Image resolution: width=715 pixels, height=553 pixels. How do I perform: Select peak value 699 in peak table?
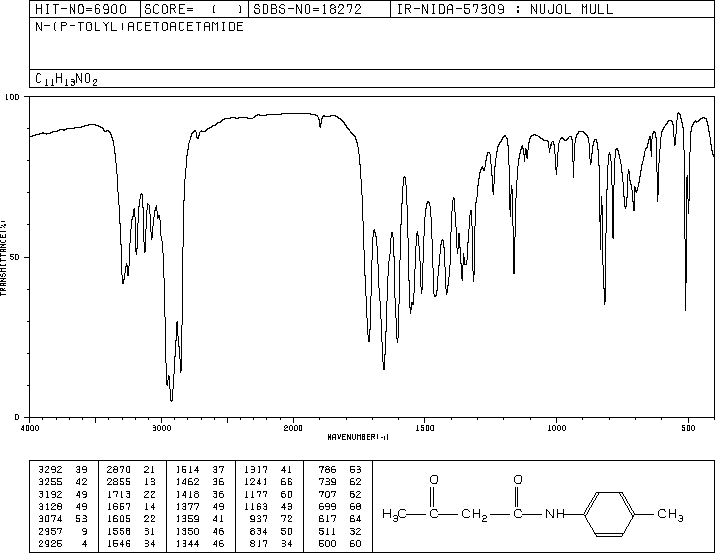click(x=327, y=506)
